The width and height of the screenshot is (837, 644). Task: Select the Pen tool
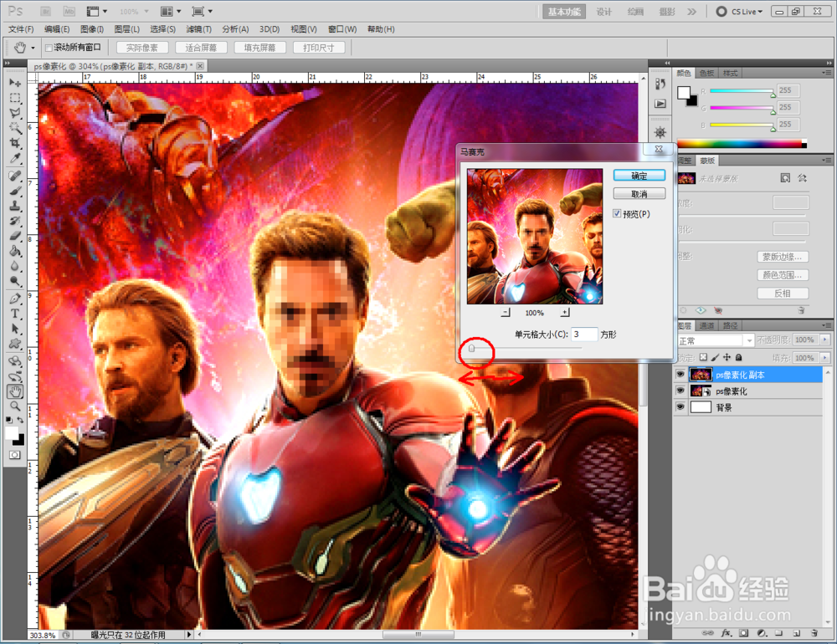click(15, 299)
